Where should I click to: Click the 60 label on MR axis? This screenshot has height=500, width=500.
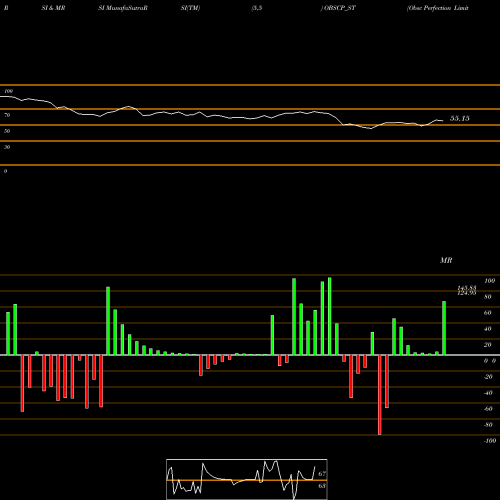(488, 313)
